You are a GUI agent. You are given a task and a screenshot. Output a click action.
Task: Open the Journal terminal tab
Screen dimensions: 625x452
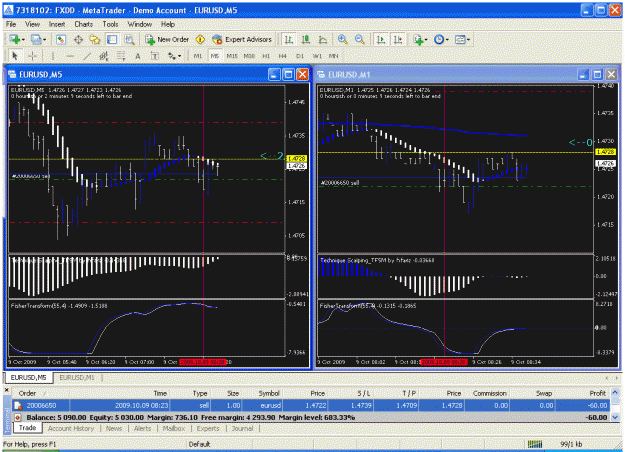pos(242,428)
